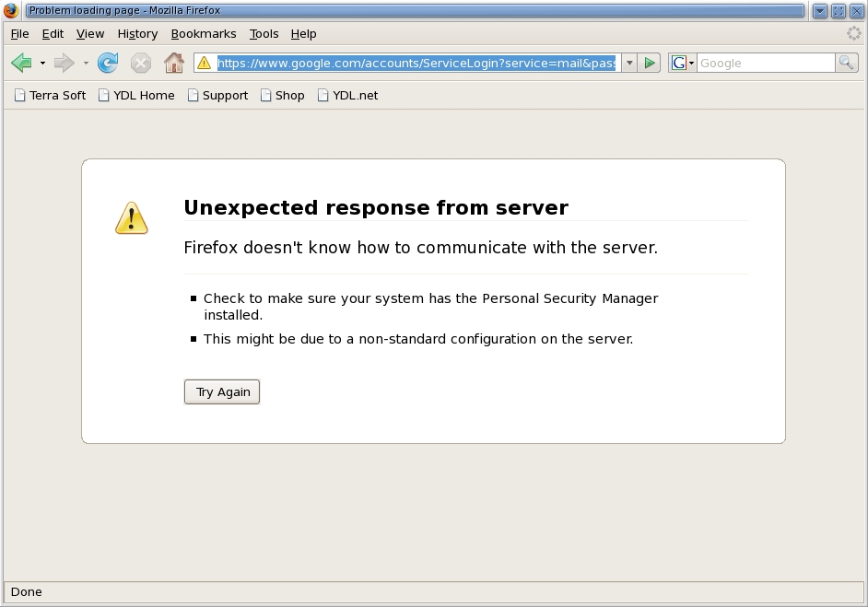Click the address bar URL text
This screenshot has height=607, width=868.
(x=416, y=63)
